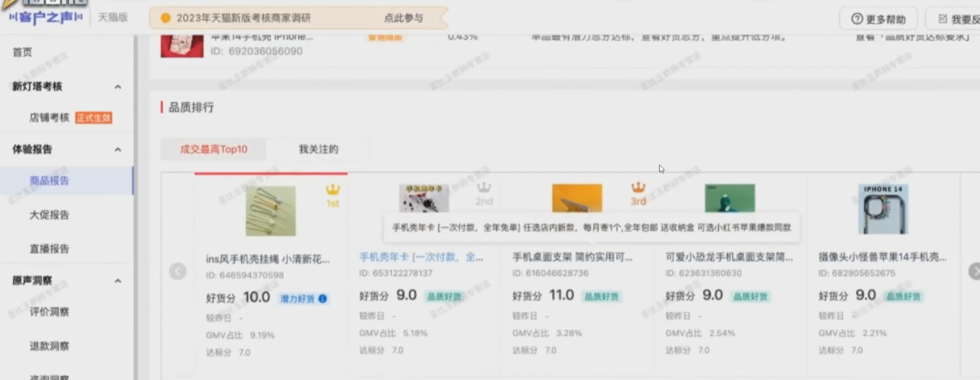Collapse the 原声洞察 section
Image resolution: width=980 pixels, height=380 pixels.
[x=117, y=281]
